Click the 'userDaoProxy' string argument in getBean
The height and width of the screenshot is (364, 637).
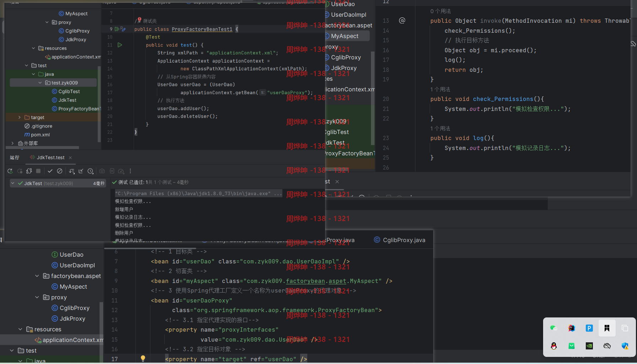point(290,93)
